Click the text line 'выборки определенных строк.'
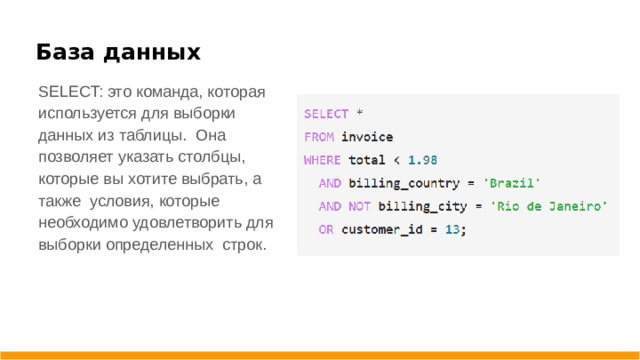The image size is (640, 360). [152, 244]
